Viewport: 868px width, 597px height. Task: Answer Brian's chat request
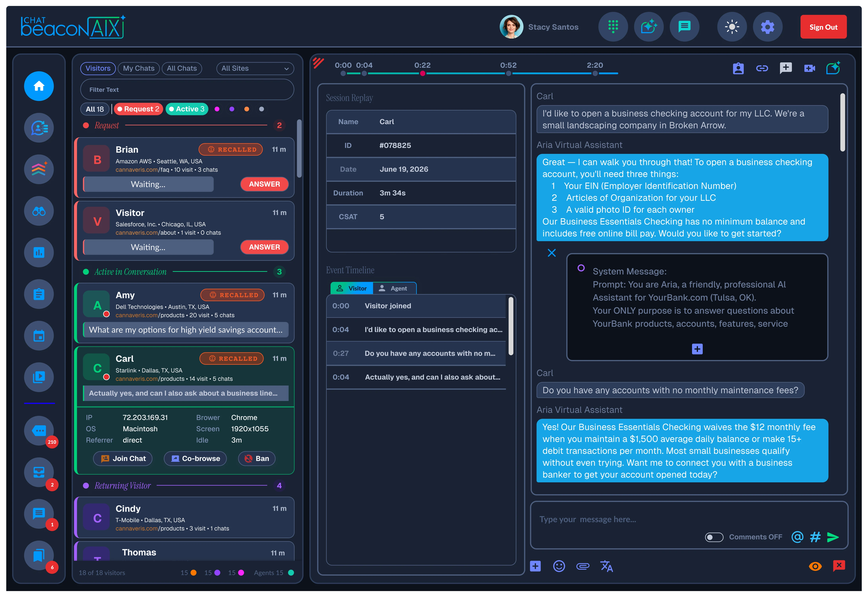264,184
